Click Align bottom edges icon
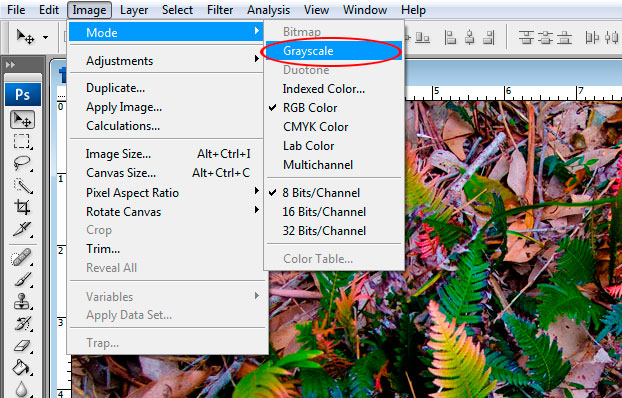This screenshot has width=622, height=398. [422, 38]
